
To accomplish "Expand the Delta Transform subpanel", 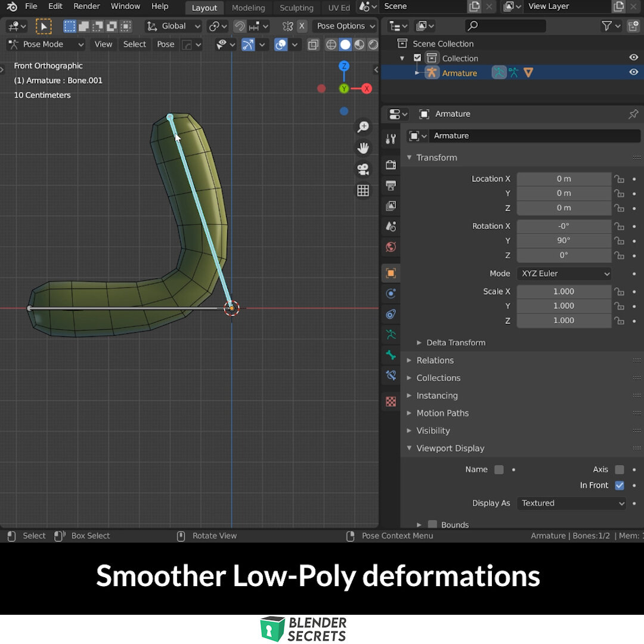I will [x=419, y=342].
